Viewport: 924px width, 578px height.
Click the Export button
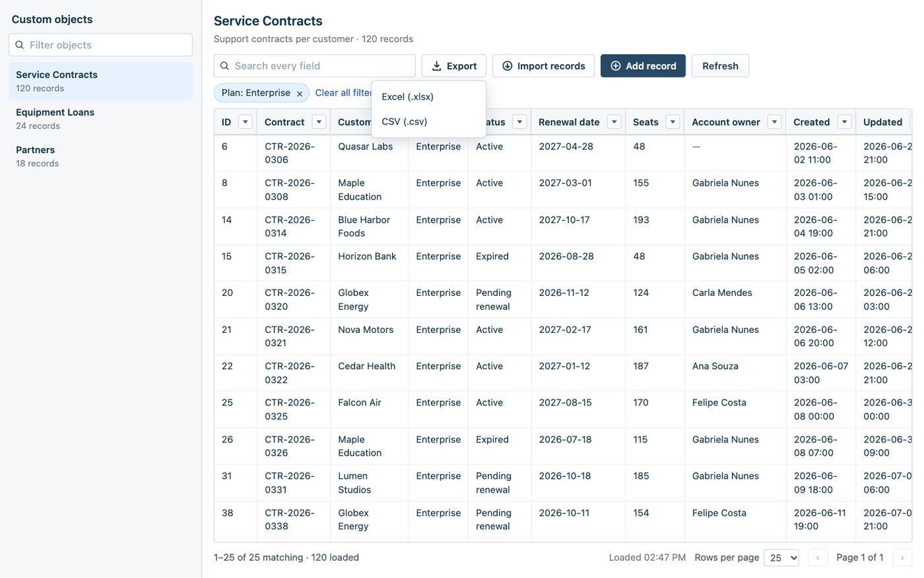pos(454,66)
